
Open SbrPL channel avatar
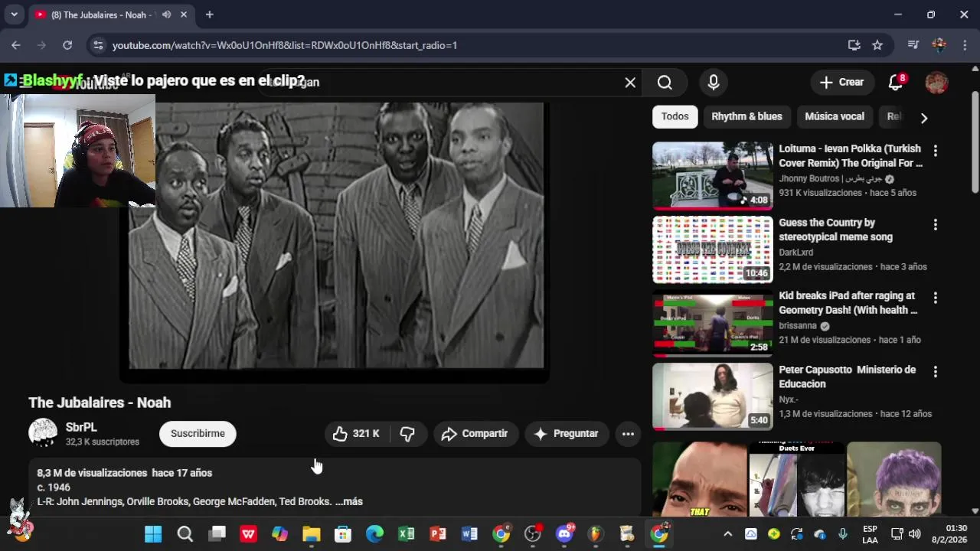point(43,433)
